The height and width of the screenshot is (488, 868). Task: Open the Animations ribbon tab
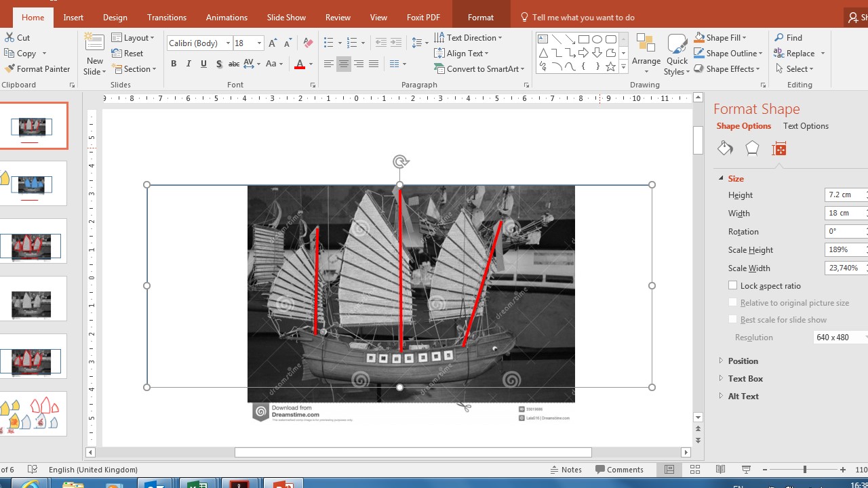click(226, 18)
